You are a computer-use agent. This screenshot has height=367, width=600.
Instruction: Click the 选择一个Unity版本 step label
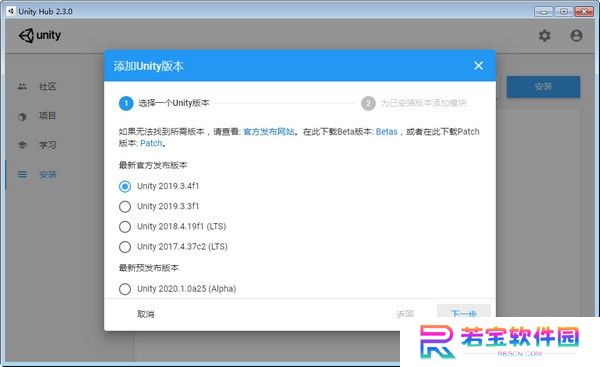click(x=174, y=103)
